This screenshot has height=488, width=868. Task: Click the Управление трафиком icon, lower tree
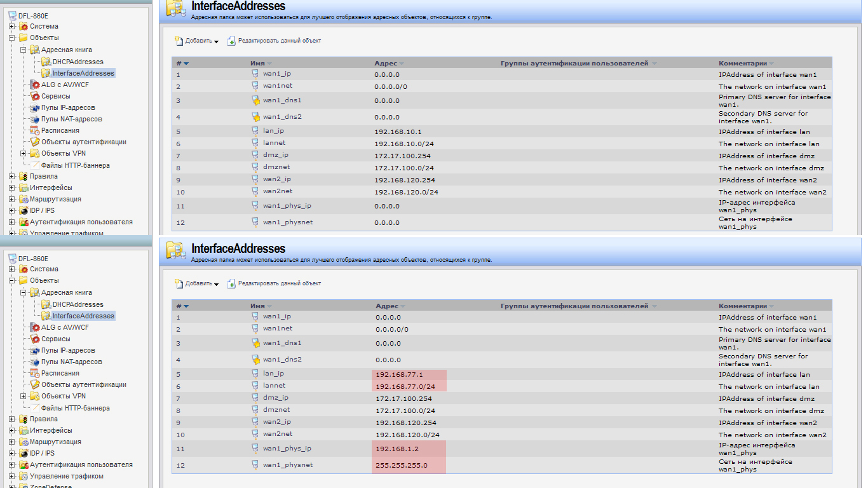tap(24, 476)
